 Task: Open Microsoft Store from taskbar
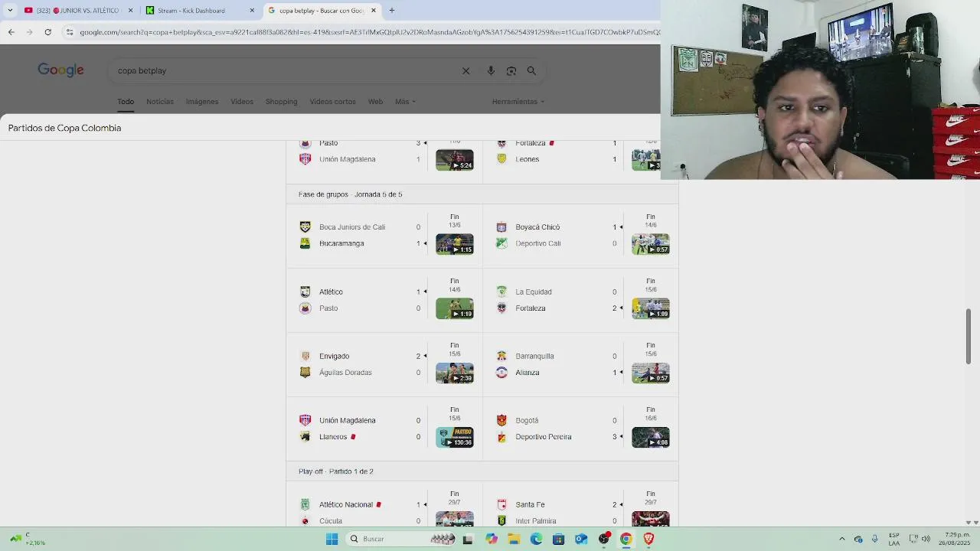point(558,539)
